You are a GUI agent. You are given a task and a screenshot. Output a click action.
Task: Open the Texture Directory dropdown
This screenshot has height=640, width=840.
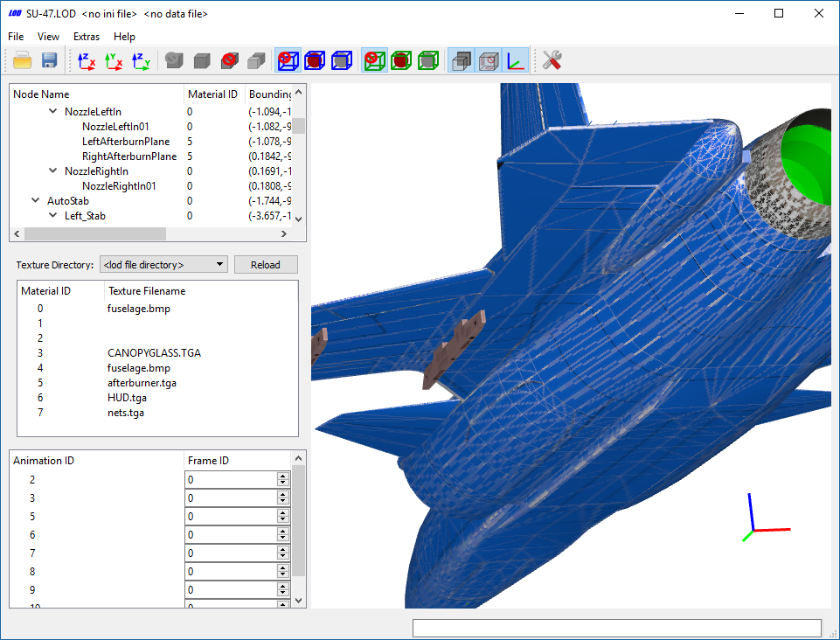tap(163, 264)
